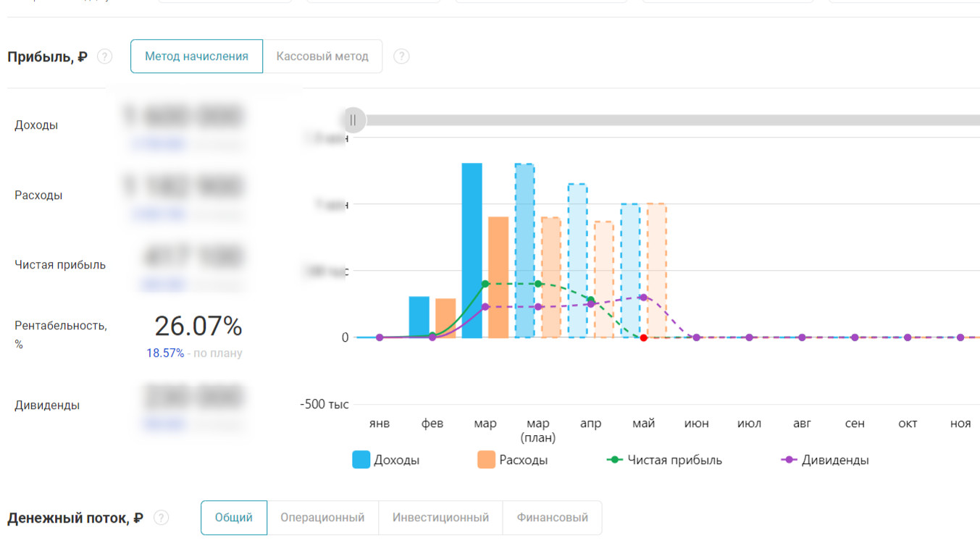
Task: Switch to Метод начисления tab
Action: point(196,56)
